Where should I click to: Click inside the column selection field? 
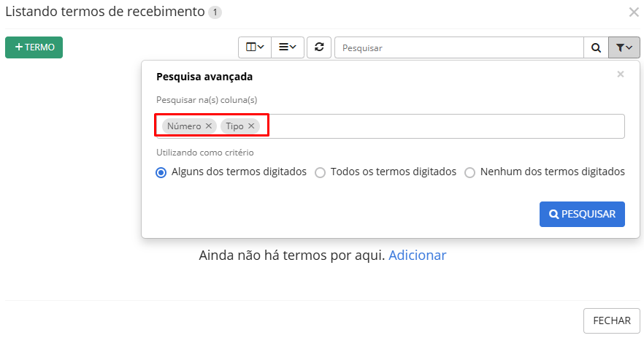click(x=390, y=126)
